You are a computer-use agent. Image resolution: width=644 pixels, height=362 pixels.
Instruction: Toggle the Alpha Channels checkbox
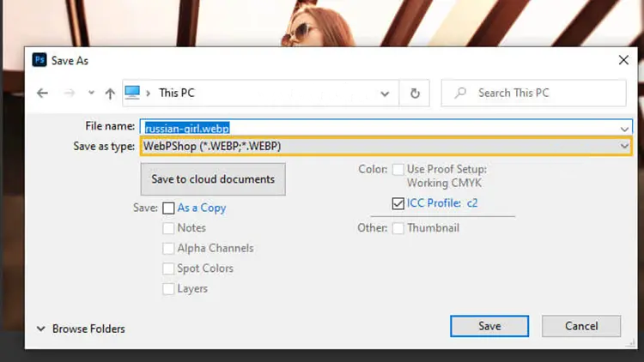[x=168, y=248]
